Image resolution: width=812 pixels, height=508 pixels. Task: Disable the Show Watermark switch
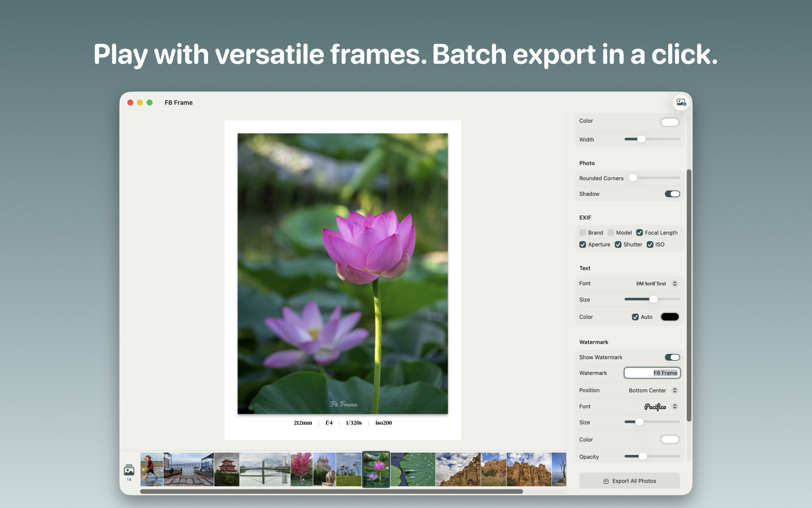(672, 357)
